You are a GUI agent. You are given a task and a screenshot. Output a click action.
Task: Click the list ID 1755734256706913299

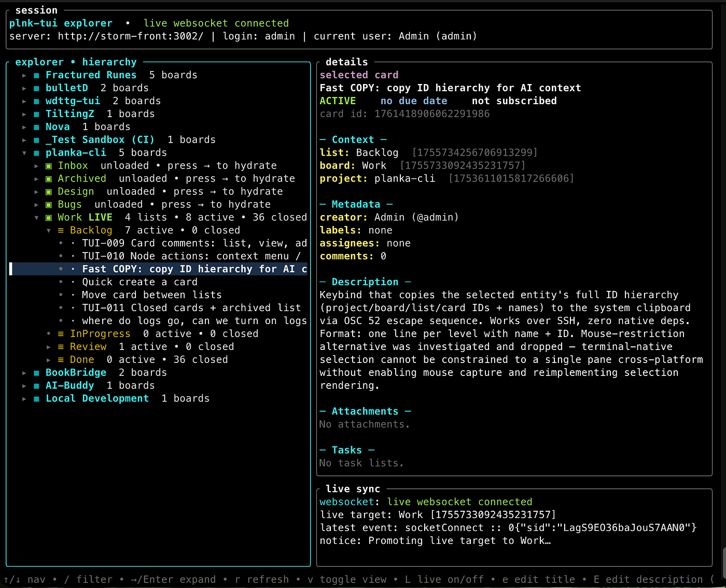474,153
